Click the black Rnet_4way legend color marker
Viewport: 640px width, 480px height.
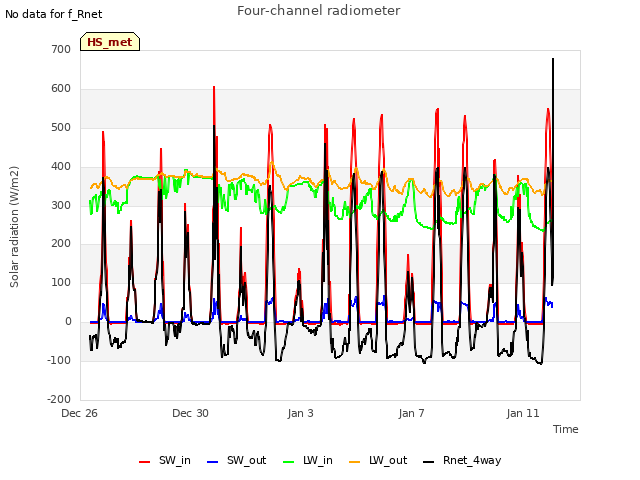coord(429,462)
